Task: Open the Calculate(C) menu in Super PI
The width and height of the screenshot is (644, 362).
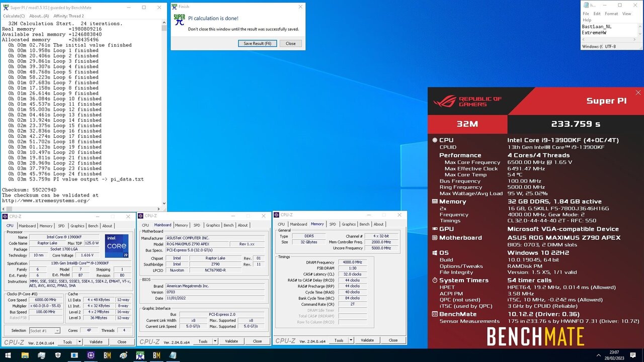Action: pyautogui.click(x=14, y=16)
